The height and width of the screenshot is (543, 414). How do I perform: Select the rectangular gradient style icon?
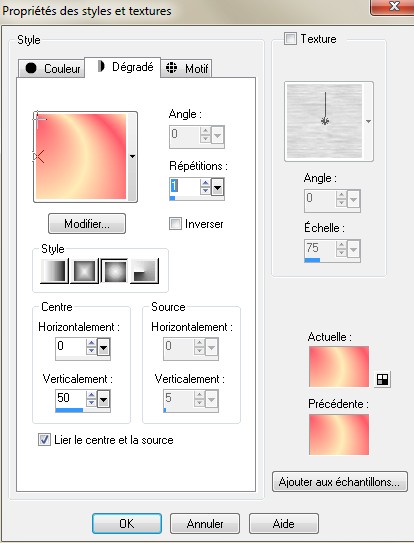pos(84,271)
